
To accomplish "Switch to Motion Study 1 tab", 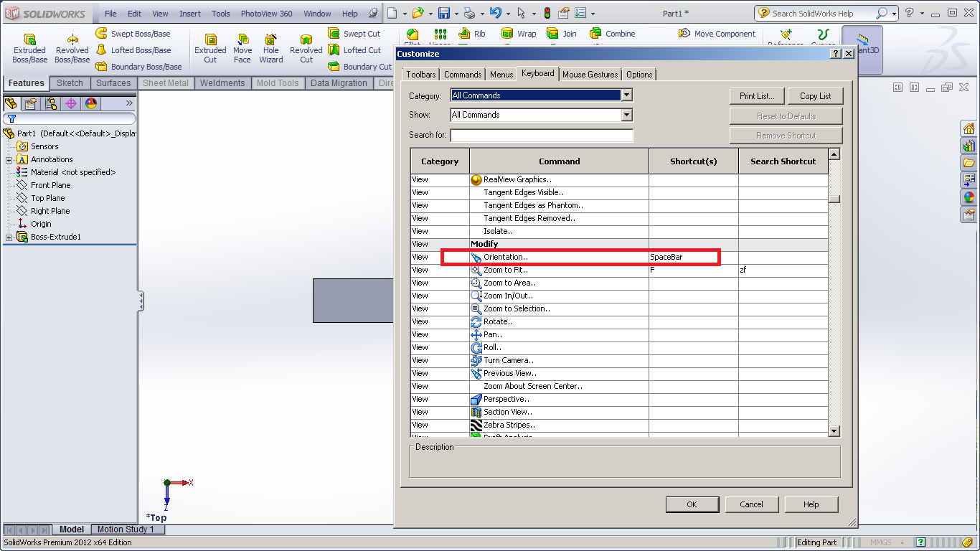I will pos(126,529).
